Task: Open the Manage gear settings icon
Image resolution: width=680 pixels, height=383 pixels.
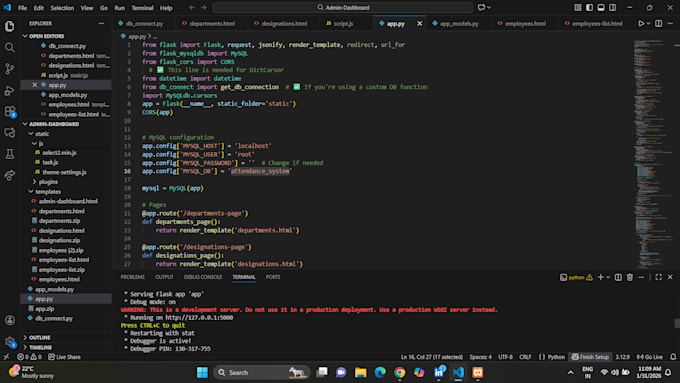Action: coord(10,342)
